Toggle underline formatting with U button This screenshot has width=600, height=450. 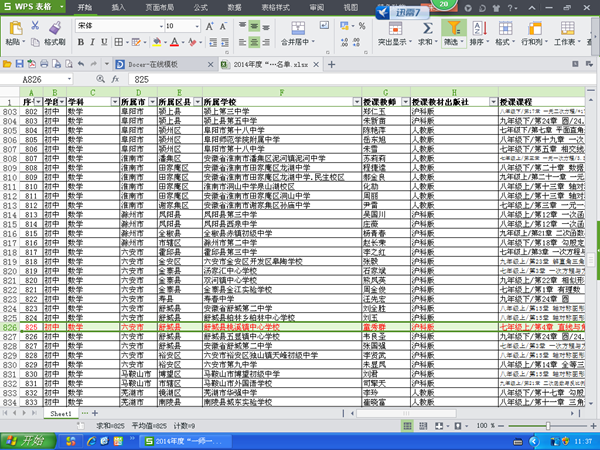[x=107, y=43]
